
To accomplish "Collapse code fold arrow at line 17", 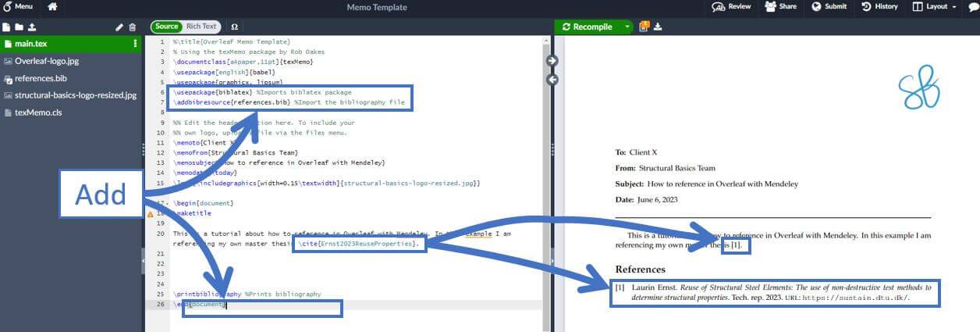I will coord(167,203).
